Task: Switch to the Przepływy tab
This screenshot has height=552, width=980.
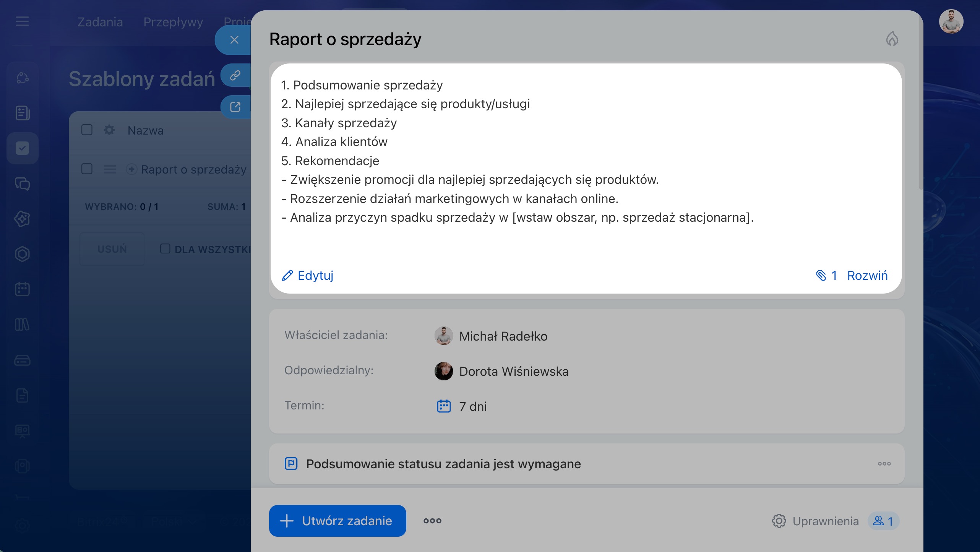Action: click(173, 22)
